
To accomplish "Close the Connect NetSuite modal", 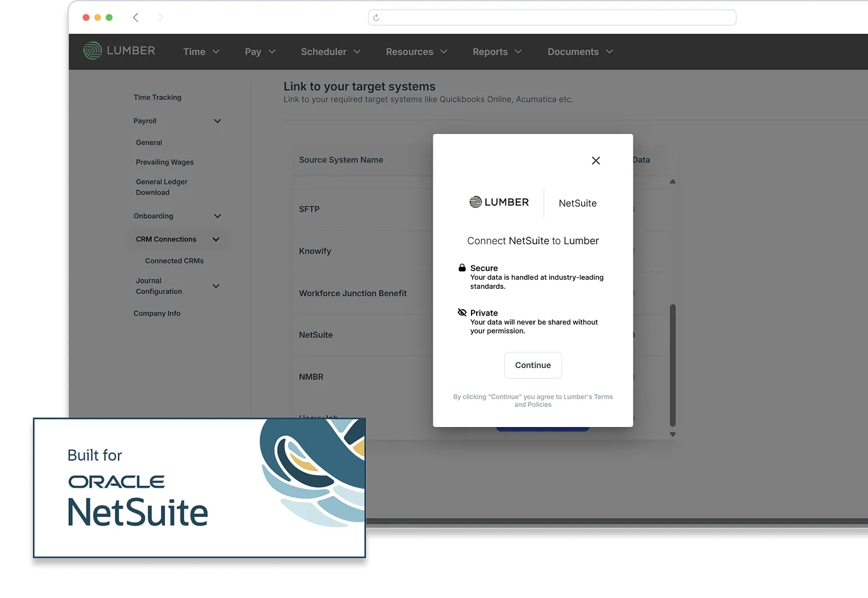I will click(x=595, y=160).
